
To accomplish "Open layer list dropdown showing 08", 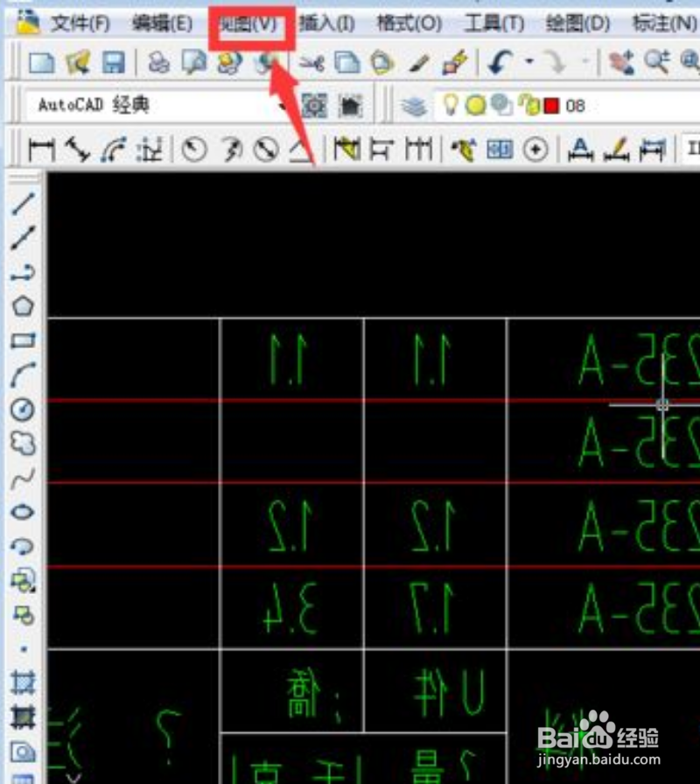I will [568, 106].
